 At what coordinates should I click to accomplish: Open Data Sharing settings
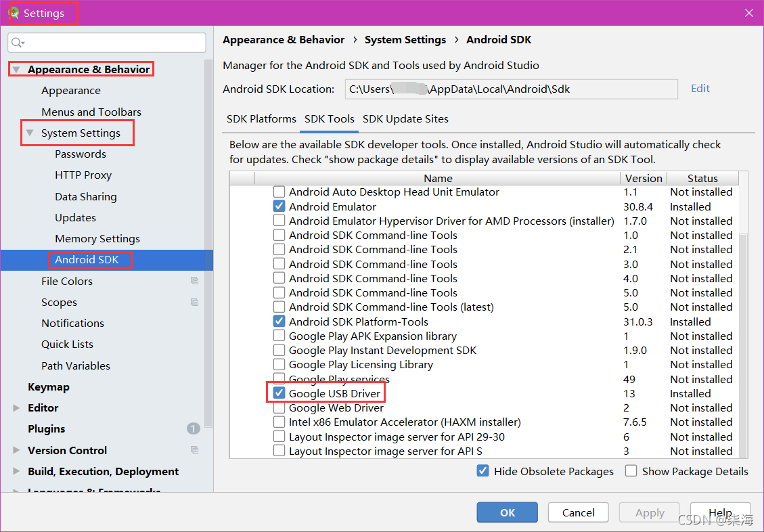86,196
